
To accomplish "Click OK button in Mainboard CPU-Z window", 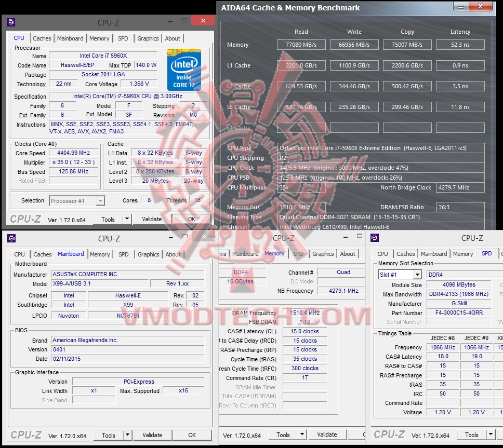I will 192,435.
